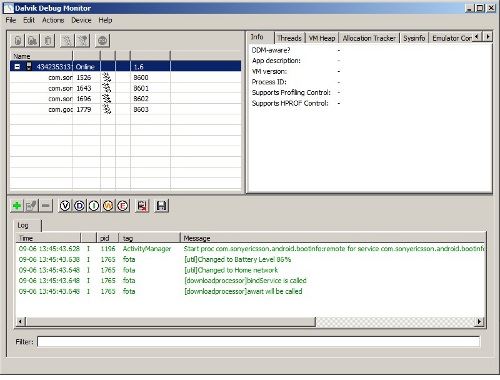Image resolution: width=500 pixels, height=380 pixels.
Task: Click the Delete log filter minus icon
Action: pos(46,206)
